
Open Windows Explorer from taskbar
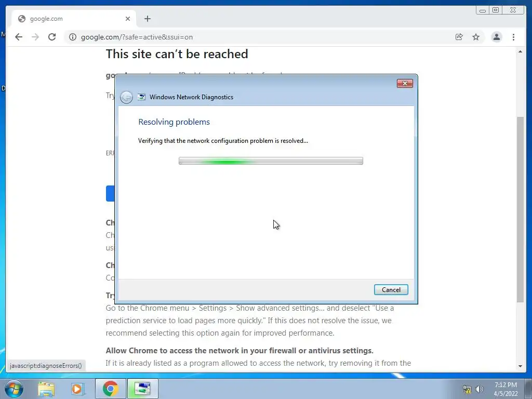pyautogui.click(x=46, y=389)
